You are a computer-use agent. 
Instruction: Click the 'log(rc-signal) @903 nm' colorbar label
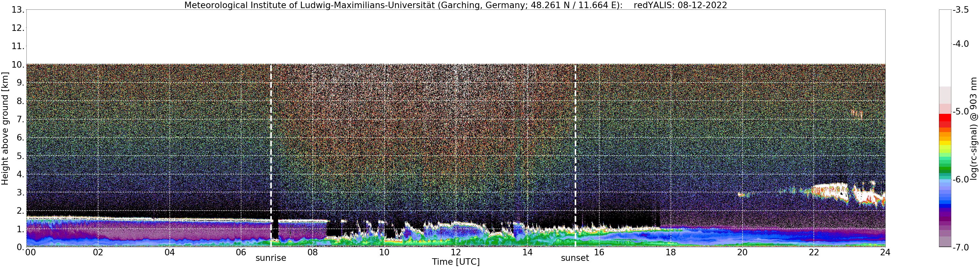(x=973, y=128)
